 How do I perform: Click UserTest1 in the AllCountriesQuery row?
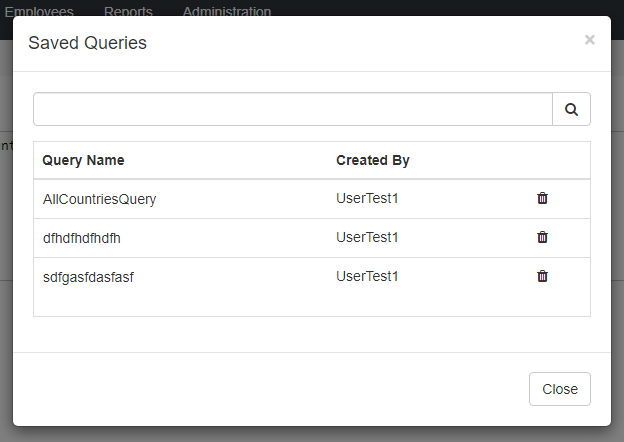[x=367, y=198]
